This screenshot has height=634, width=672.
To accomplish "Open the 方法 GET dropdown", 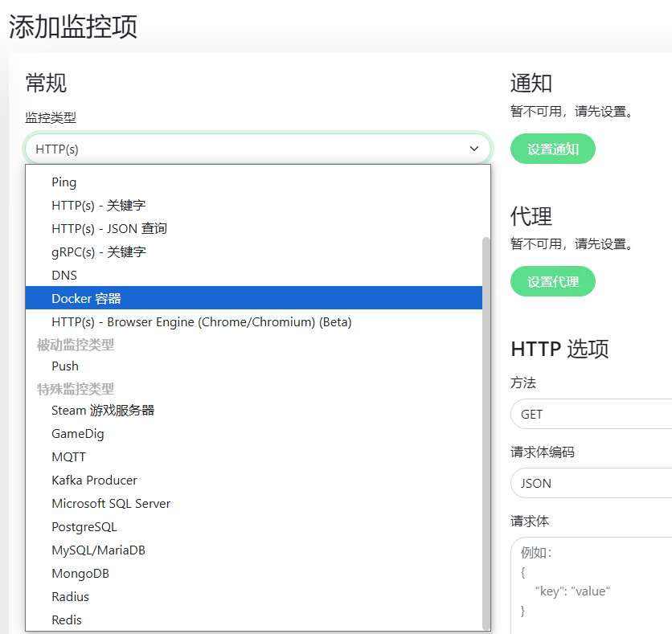I will [591, 415].
